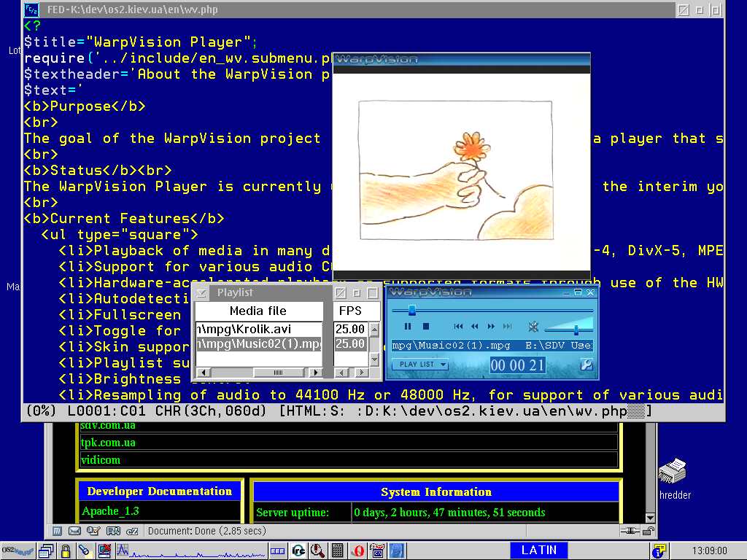The width and height of the screenshot is (747, 560).
Task: Open the magnifier search icon on taskbar
Action: click(317, 551)
